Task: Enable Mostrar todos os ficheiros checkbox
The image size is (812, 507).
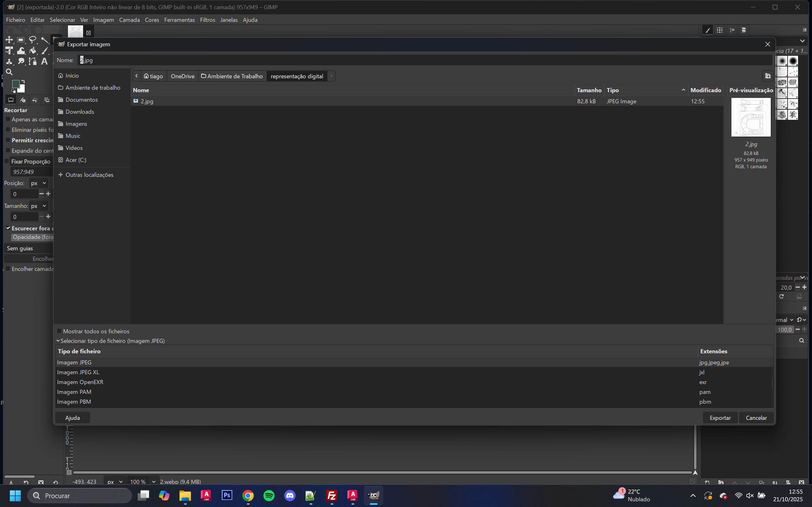Action: click(x=59, y=331)
